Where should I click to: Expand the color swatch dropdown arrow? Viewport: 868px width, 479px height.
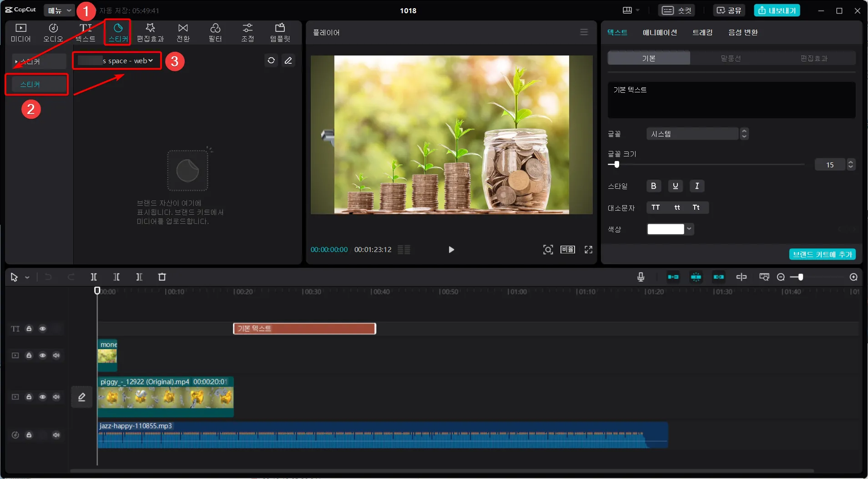[x=689, y=229]
